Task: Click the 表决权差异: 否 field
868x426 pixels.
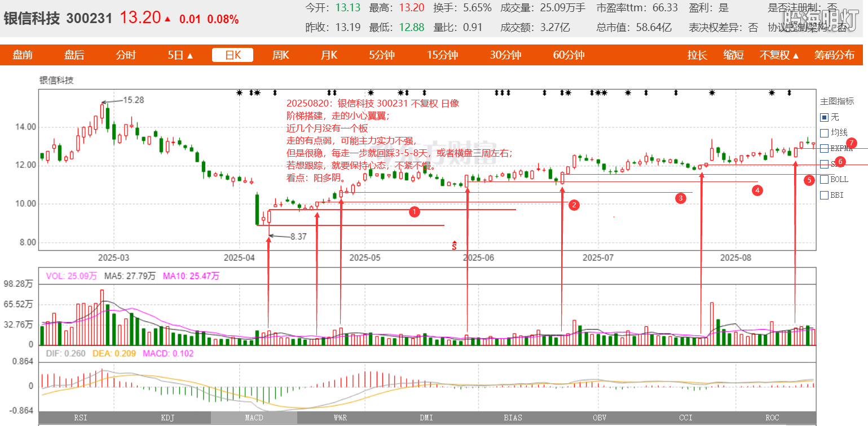Action: click(x=724, y=27)
